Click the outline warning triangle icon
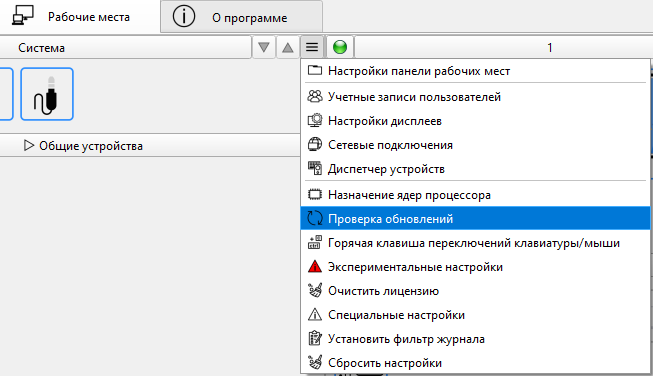Viewport: 653px width, 376px height. tap(315, 314)
